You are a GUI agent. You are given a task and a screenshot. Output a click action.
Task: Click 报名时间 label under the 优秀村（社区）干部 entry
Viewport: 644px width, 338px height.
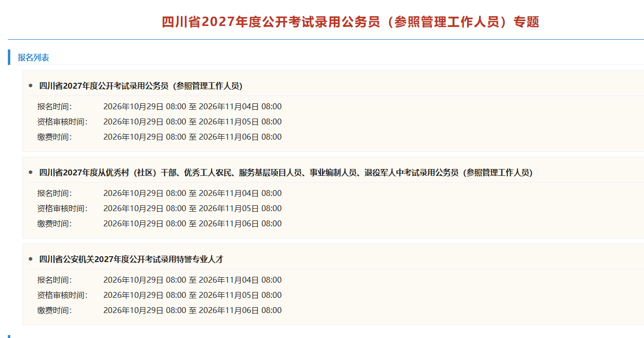tap(54, 193)
